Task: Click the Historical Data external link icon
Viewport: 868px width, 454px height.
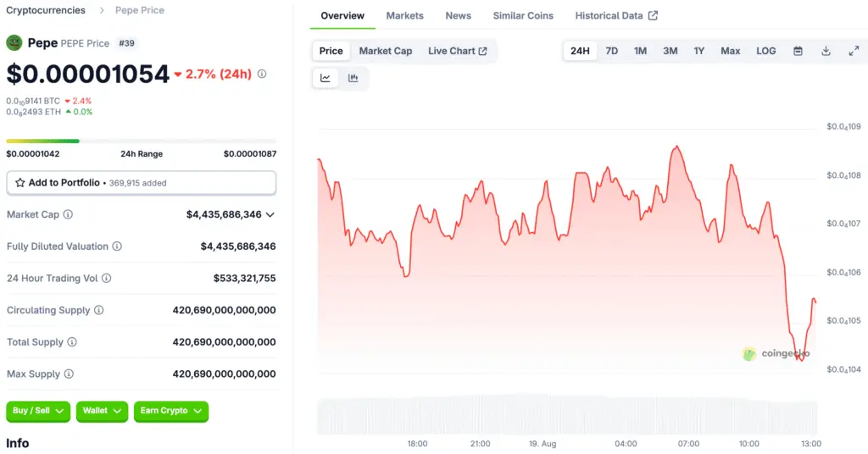Action: [x=654, y=15]
